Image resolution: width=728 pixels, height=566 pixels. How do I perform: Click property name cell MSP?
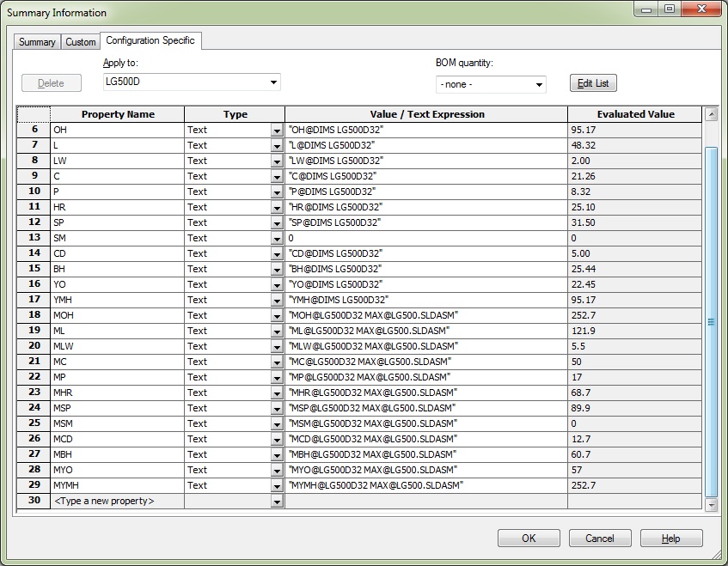tap(118, 408)
